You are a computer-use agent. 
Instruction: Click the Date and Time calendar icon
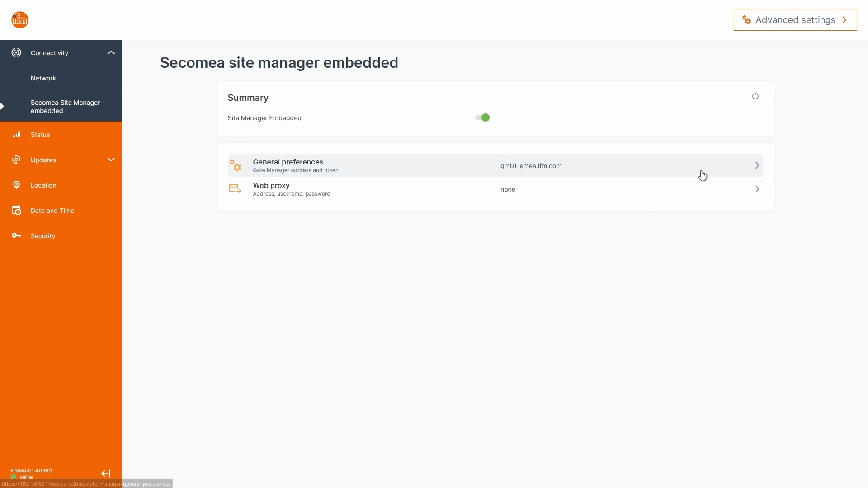click(16, 211)
